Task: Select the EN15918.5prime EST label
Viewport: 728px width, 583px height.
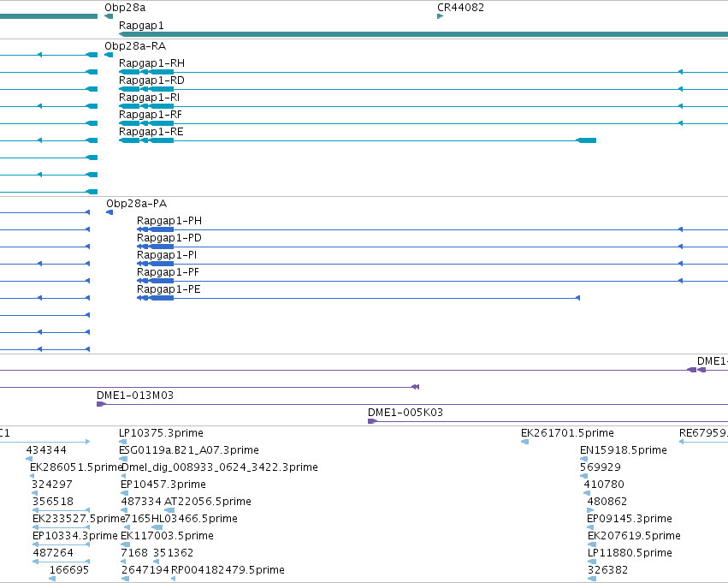Action: click(x=624, y=450)
